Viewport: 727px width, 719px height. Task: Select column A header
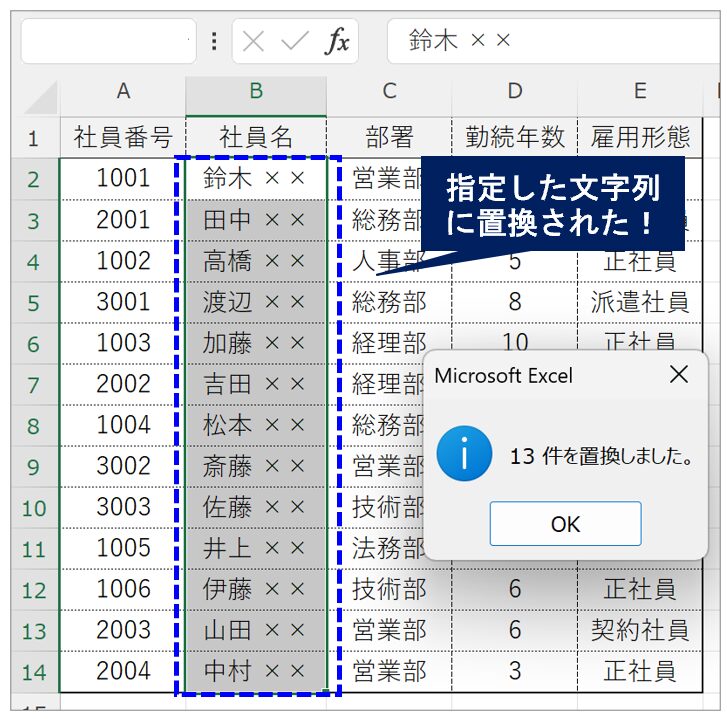click(x=123, y=92)
